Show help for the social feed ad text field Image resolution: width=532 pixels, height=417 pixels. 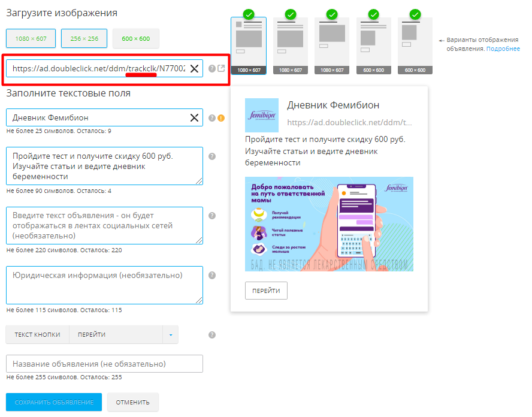[x=212, y=216]
